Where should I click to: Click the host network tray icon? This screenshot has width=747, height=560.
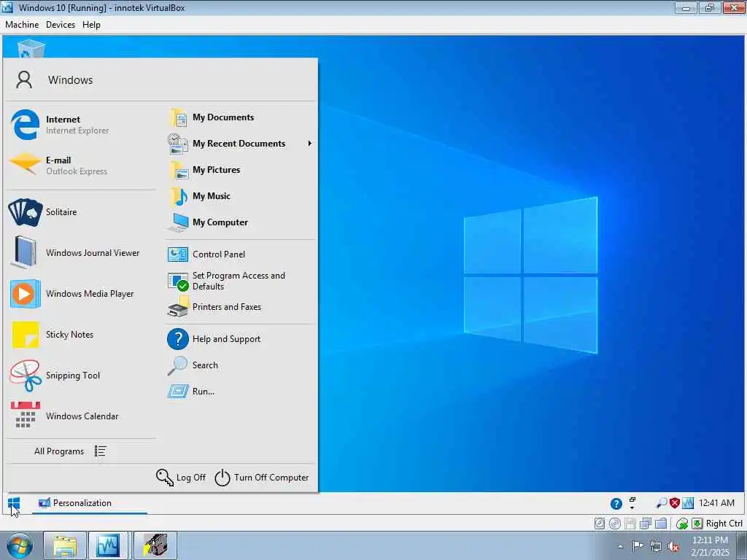pyautogui.click(x=656, y=547)
